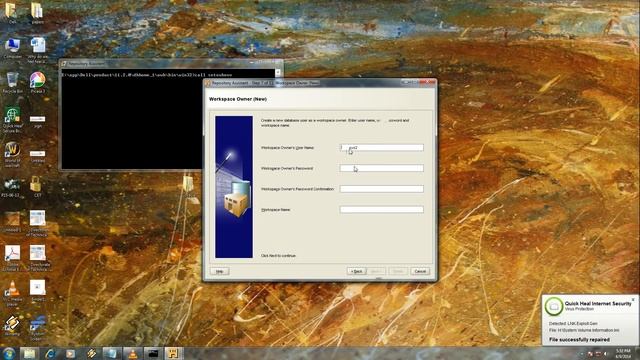Open File Explorer from the taskbar
The width and height of the screenshot is (640, 360).
click(x=29, y=353)
